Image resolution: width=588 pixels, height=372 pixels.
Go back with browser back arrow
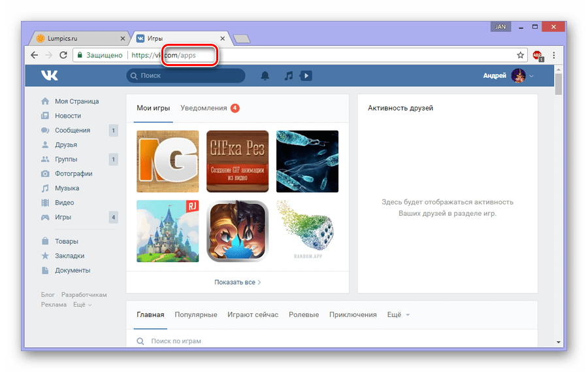(x=35, y=55)
